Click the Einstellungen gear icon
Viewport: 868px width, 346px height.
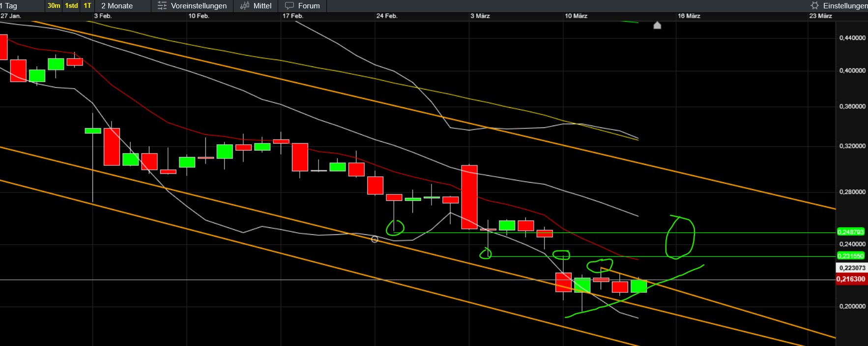815,5
